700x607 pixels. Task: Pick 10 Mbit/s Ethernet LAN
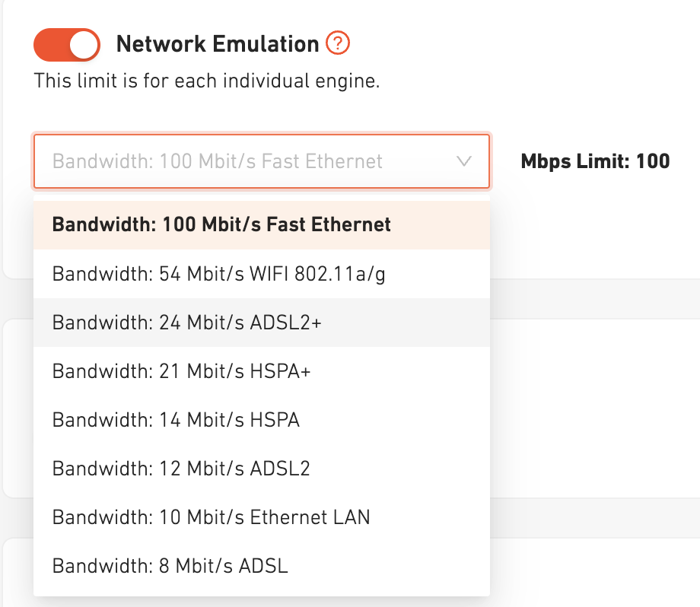(x=211, y=517)
